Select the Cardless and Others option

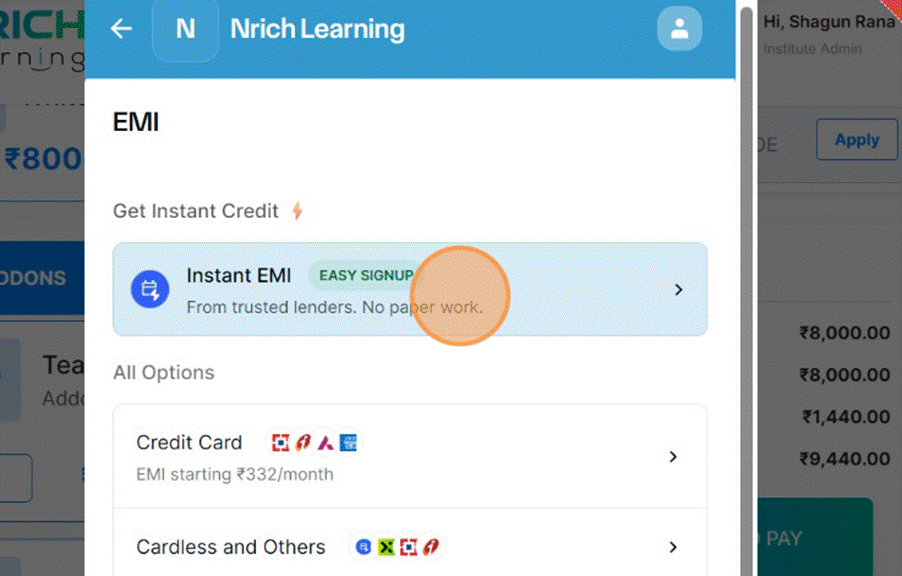click(x=230, y=547)
